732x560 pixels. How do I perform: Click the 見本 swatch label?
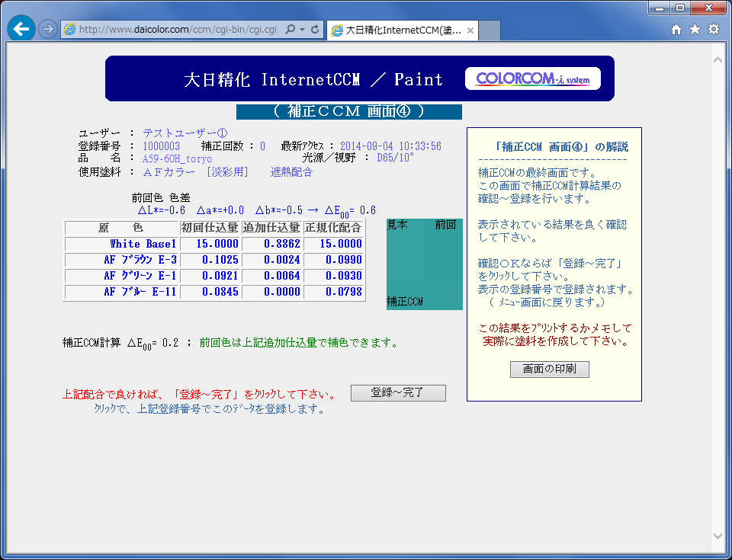pyautogui.click(x=397, y=225)
